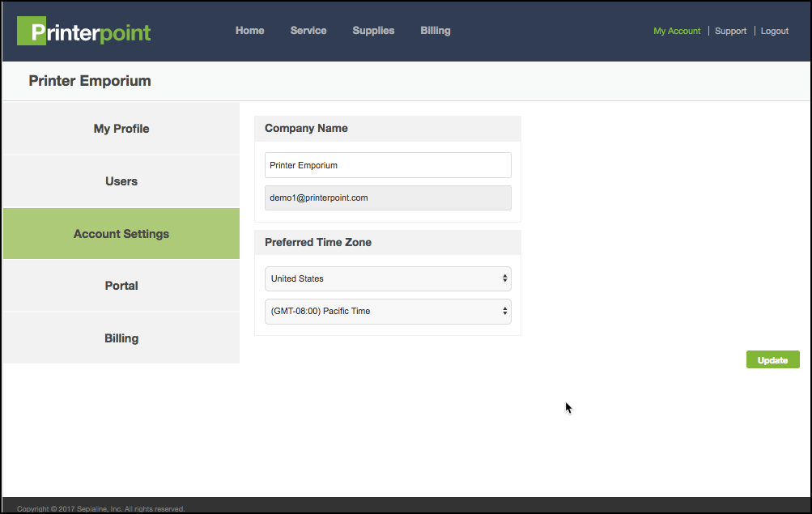Screen dimensions: 812x514
Task: Select Billing in the top navigation bar
Action: tap(436, 31)
